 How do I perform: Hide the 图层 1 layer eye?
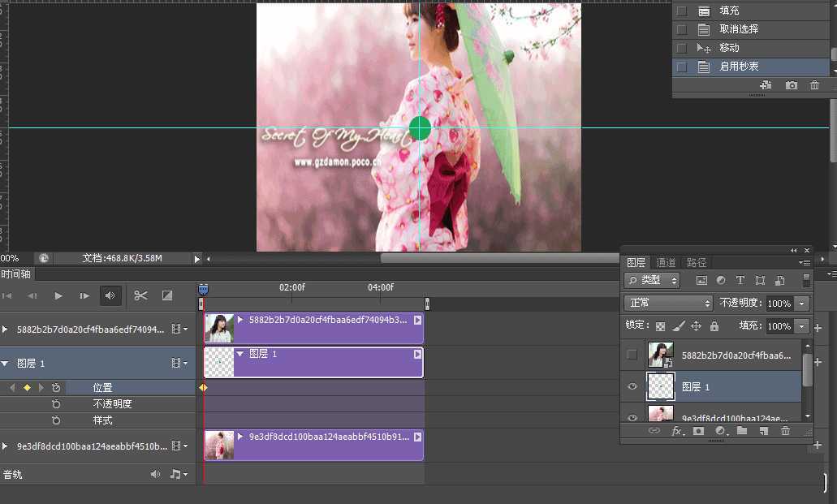[x=632, y=386]
